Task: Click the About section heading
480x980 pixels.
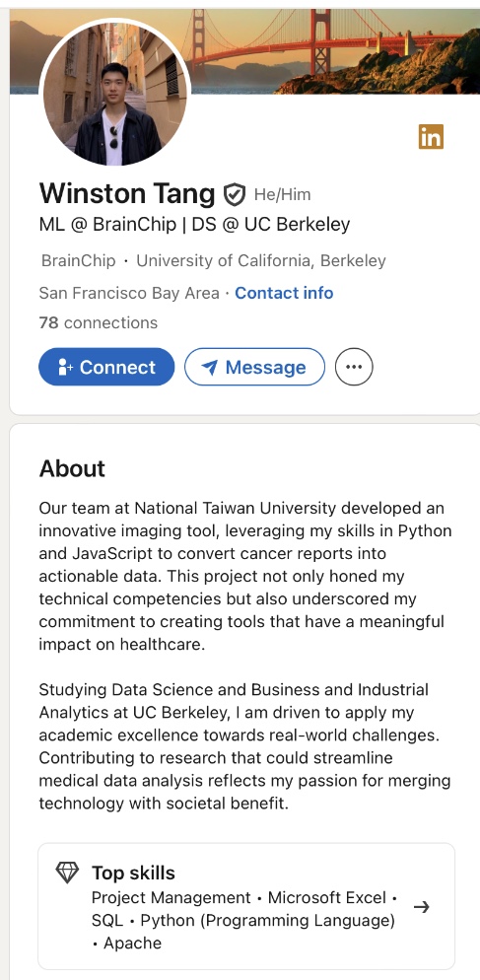Action: point(72,468)
